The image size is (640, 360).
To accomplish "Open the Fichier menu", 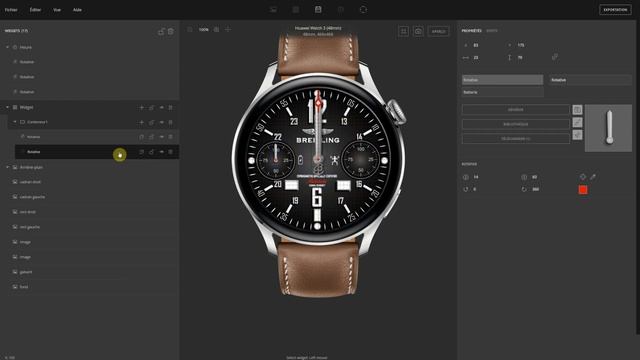I will [11, 10].
